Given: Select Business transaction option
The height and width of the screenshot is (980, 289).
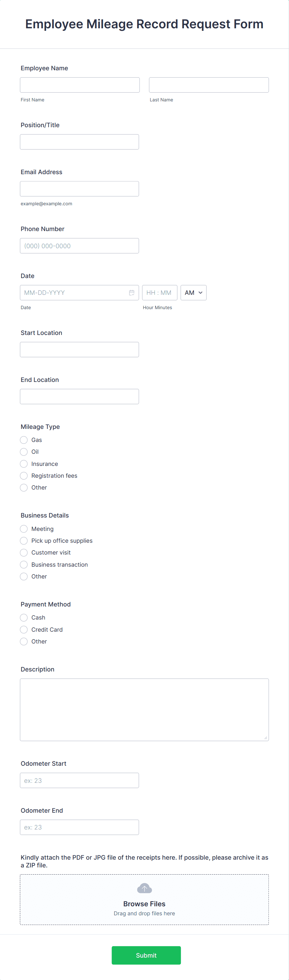Looking at the screenshot, I should pyautogui.click(x=23, y=564).
